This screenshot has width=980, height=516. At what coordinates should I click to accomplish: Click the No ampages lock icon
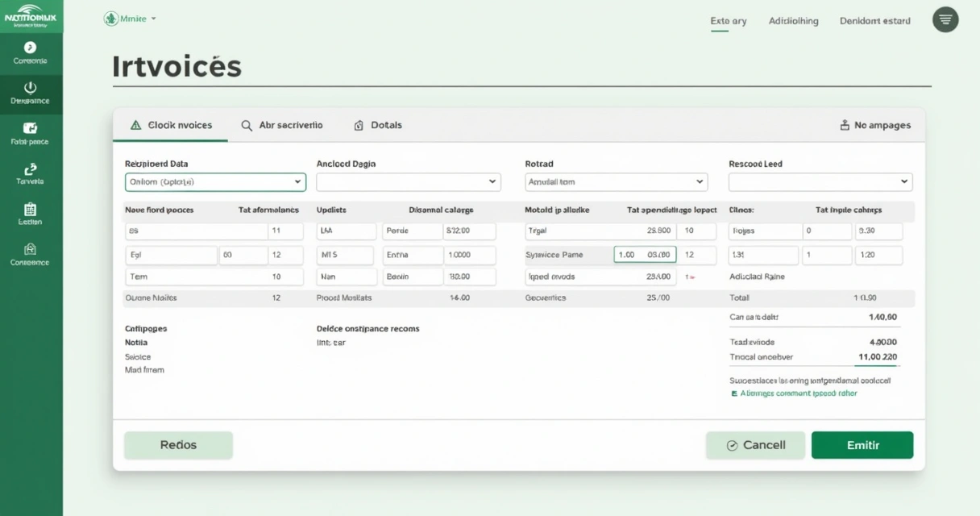click(x=845, y=125)
